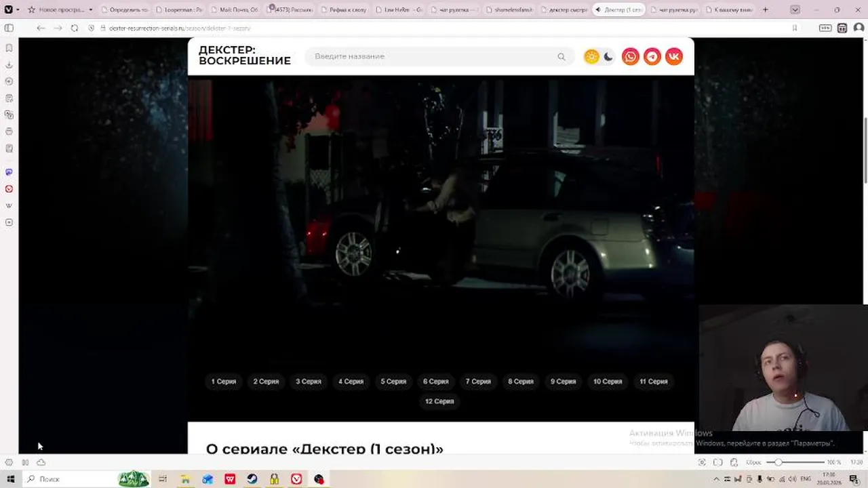Open the Windows notification center icon
This screenshot has height=488, width=868.
[854, 479]
